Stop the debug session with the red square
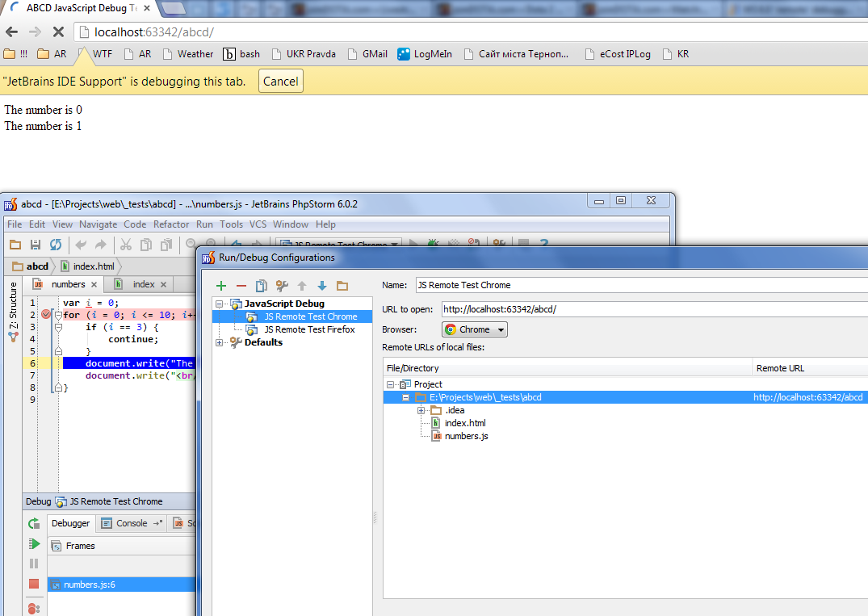Screen dimensions: 868x616 click(x=34, y=584)
